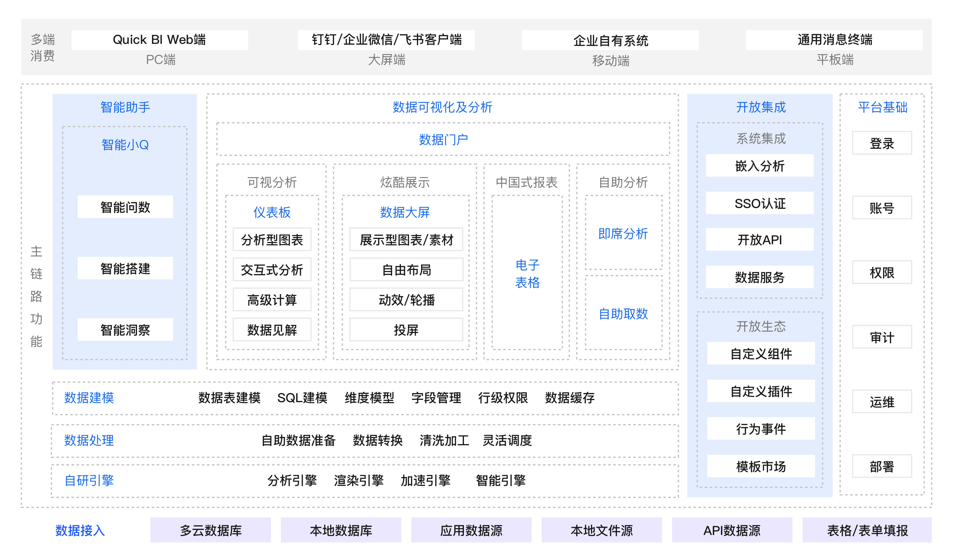
Task: Open the 自助取数 link
Action: tap(623, 314)
